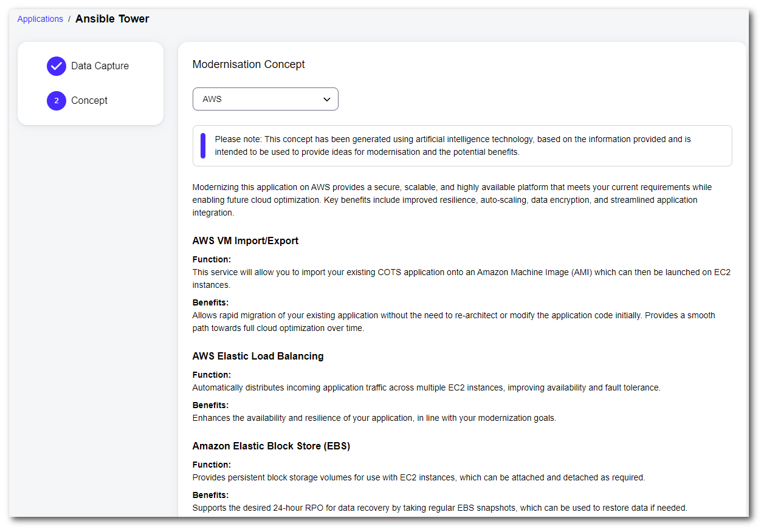Click the Amazon Elastic Block Store (EBS) heading
The height and width of the screenshot is (532, 764).
click(271, 446)
